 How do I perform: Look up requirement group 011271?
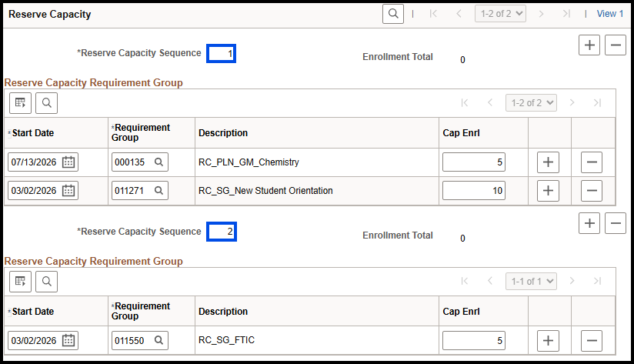(x=159, y=191)
